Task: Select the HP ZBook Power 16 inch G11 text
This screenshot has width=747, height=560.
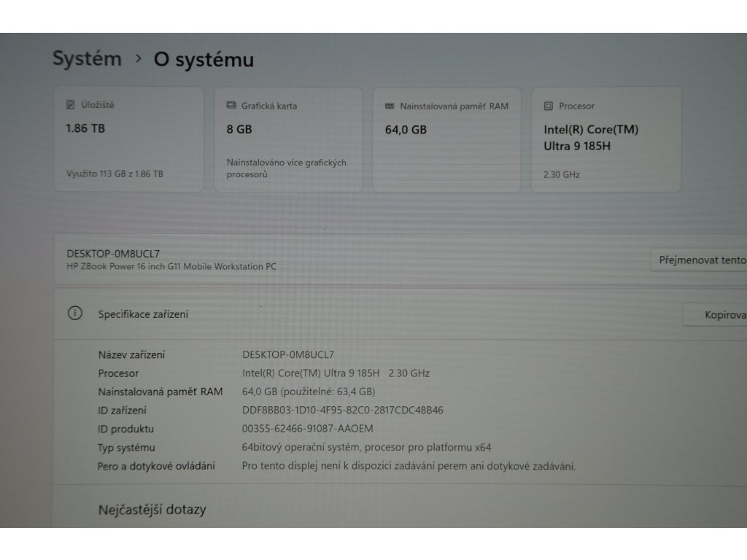Action: click(x=171, y=267)
